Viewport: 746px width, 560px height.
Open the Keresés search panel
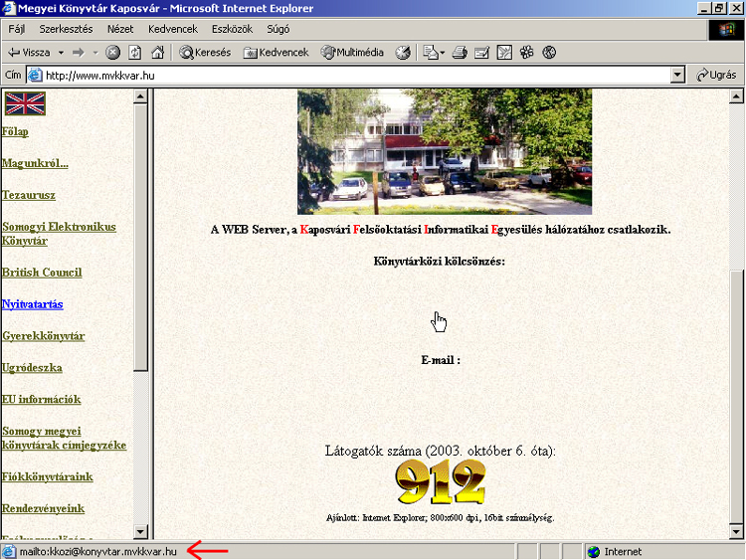[205, 53]
